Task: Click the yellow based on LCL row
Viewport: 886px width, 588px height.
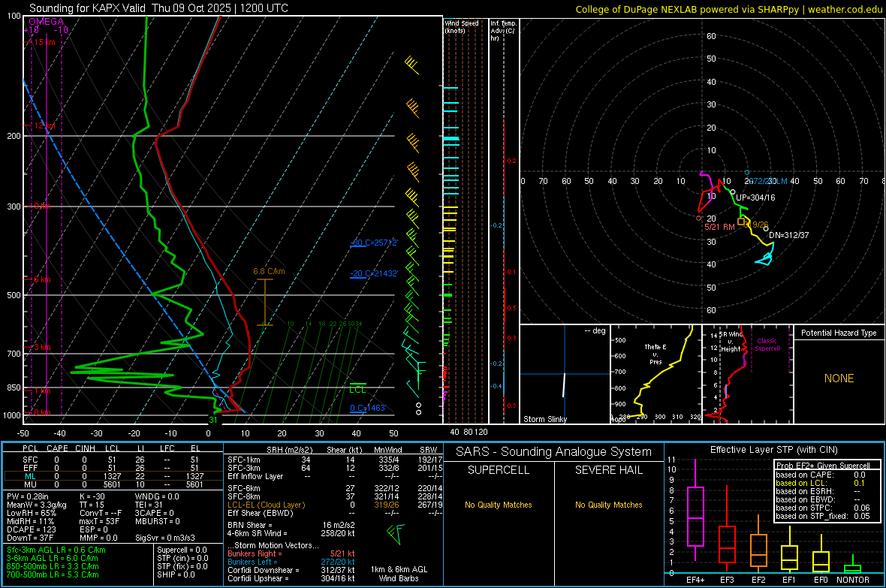Action: click(x=821, y=483)
